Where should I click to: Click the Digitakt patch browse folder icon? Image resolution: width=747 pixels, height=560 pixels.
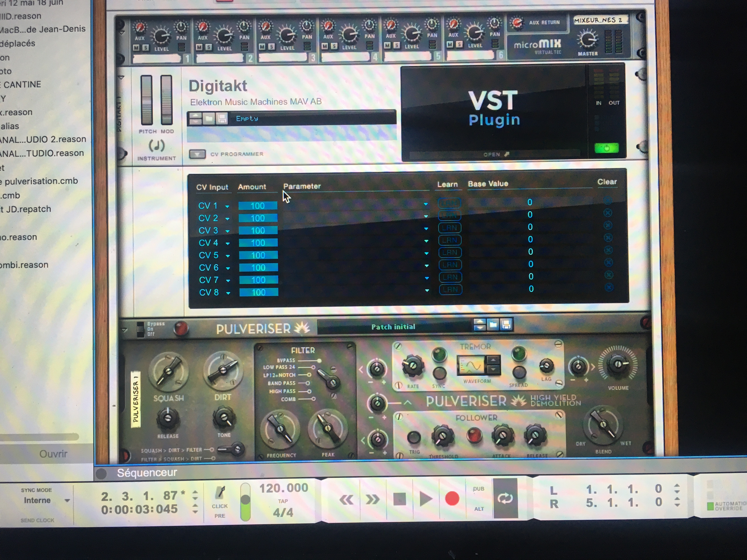(x=209, y=119)
